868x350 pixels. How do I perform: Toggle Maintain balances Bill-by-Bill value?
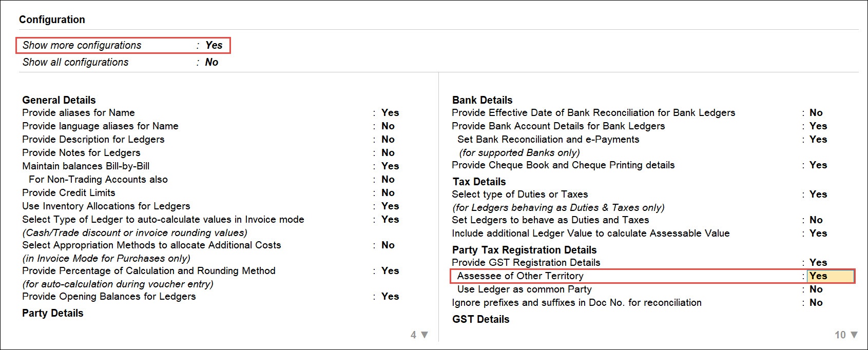tap(390, 166)
